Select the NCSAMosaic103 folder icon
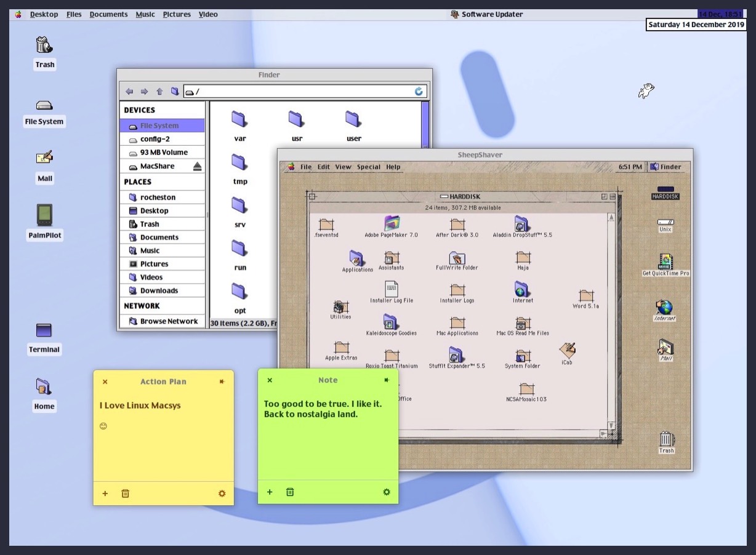Image resolution: width=756 pixels, height=555 pixels. pyautogui.click(x=526, y=388)
